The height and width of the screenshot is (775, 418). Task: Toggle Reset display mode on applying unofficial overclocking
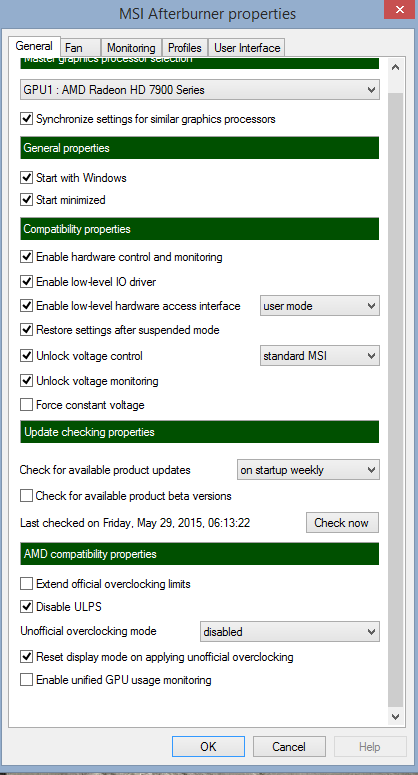[x=27, y=657]
